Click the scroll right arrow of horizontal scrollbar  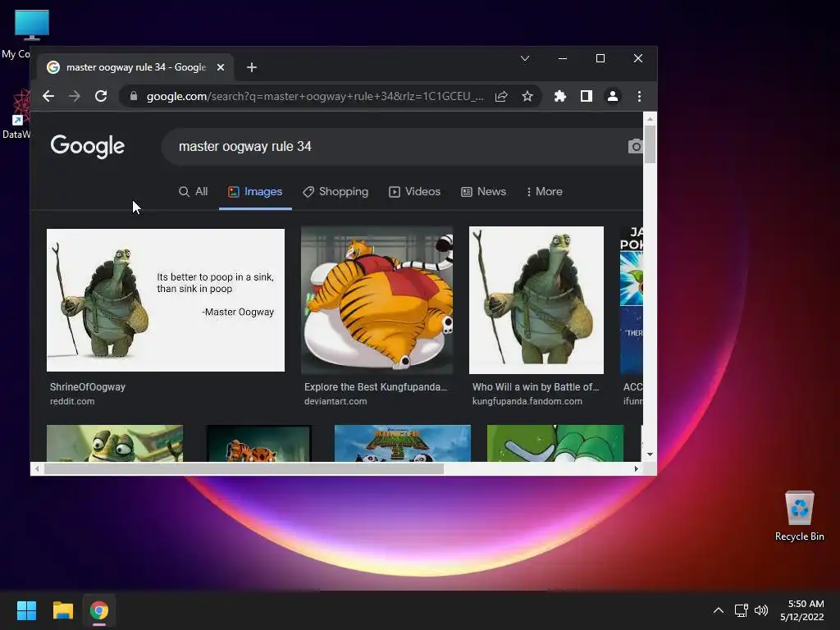point(636,468)
